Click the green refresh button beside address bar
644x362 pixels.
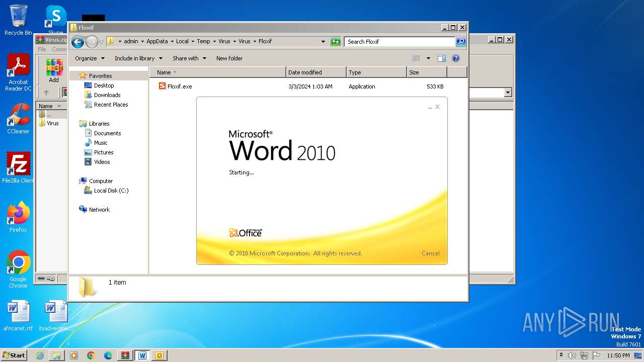[x=336, y=42]
